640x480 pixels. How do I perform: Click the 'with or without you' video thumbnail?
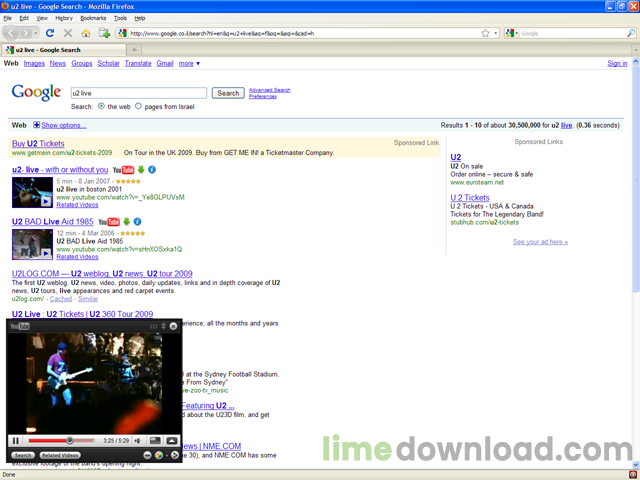click(x=32, y=192)
